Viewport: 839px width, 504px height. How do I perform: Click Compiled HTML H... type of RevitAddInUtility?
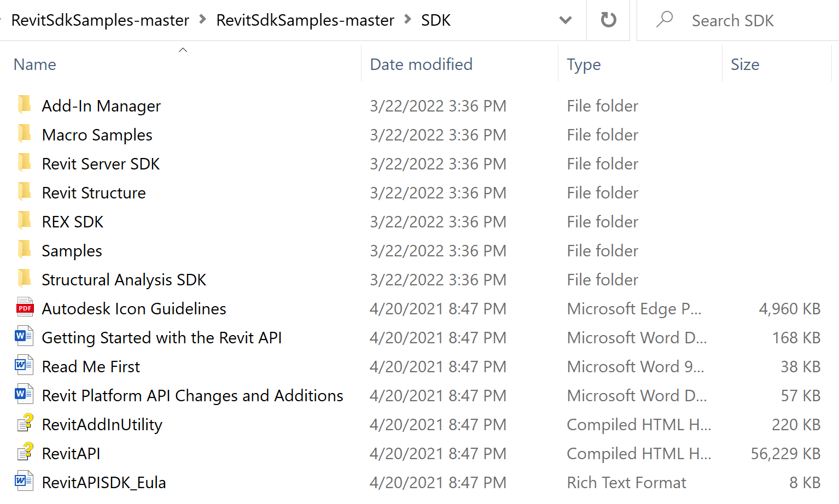639,424
